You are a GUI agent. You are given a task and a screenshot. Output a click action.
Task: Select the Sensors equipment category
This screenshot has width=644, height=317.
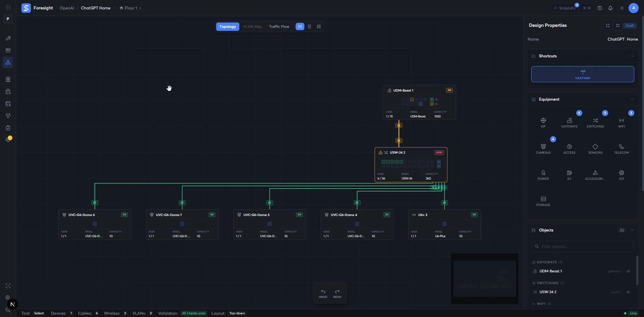tap(595, 149)
